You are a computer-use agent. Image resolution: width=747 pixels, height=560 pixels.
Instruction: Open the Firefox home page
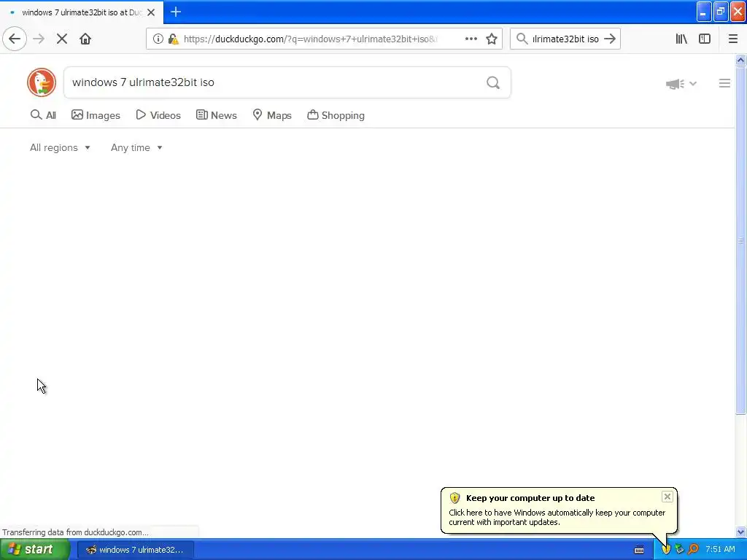coord(85,39)
